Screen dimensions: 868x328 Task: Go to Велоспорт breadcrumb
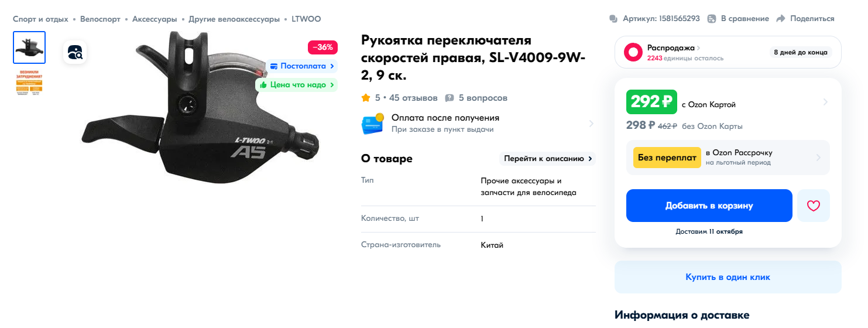click(100, 19)
